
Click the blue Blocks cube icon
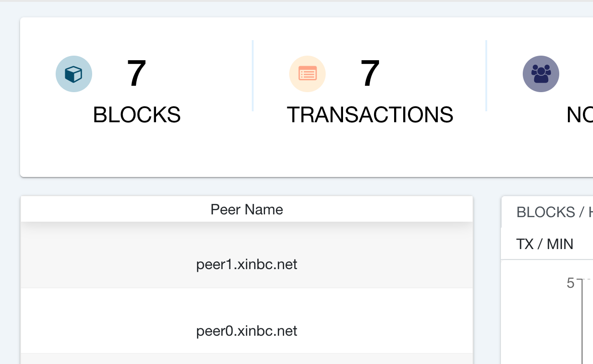[74, 74]
